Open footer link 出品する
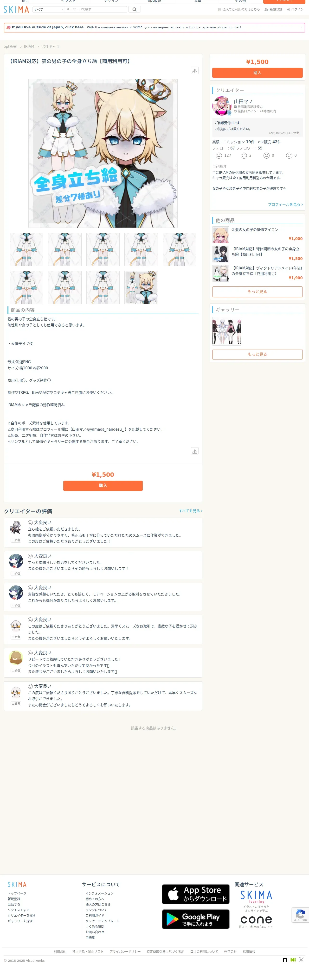This screenshot has height=980, width=309. tap(14, 905)
